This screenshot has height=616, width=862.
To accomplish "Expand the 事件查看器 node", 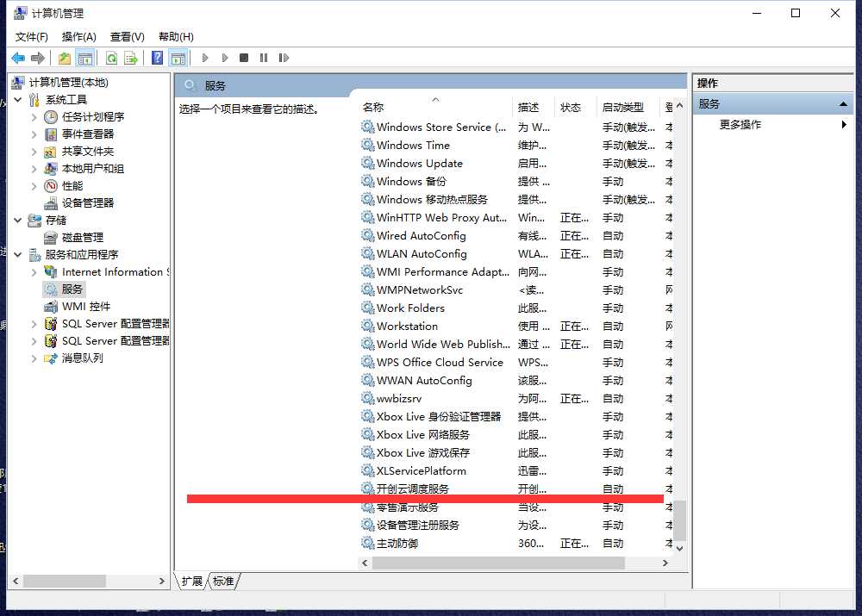I will [x=34, y=134].
